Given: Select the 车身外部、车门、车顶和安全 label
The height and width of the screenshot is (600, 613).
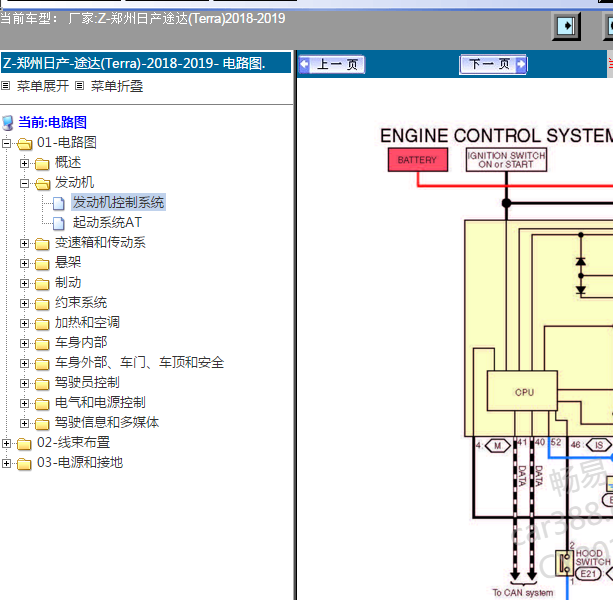Looking at the screenshot, I should click(139, 362).
